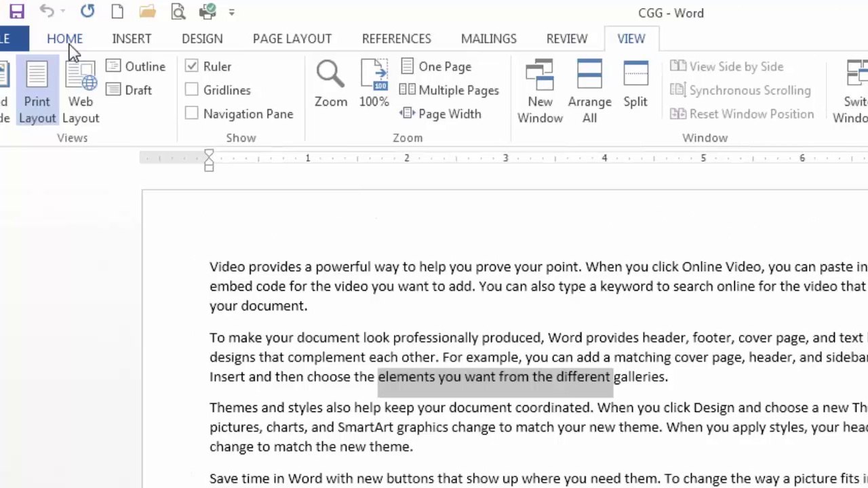Click the Open folder icon

(x=147, y=12)
